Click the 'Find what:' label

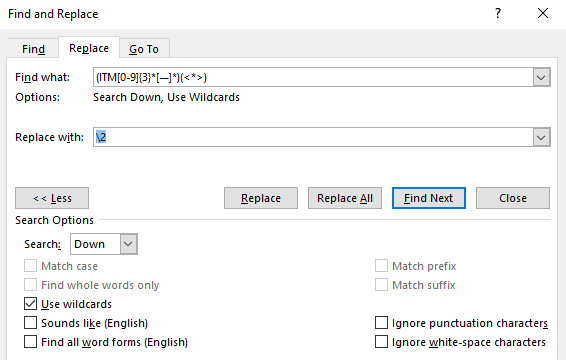(x=42, y=77)
